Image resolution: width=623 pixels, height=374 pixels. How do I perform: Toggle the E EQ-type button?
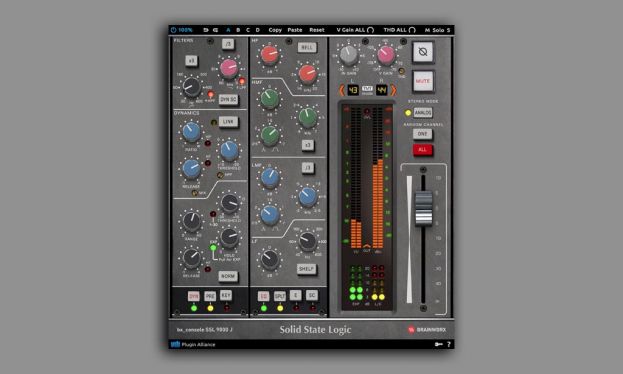click(295, 295)
